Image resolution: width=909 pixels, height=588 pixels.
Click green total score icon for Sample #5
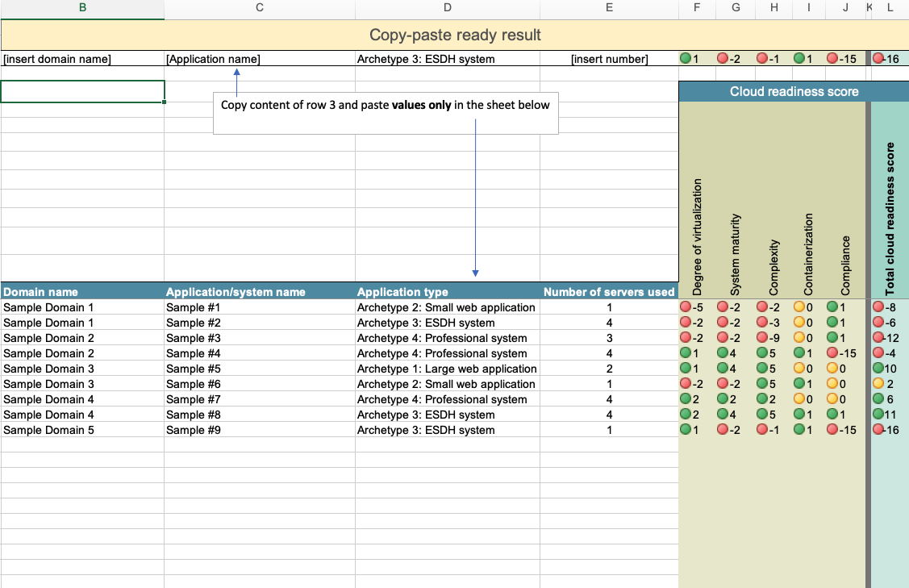[879, 369]
